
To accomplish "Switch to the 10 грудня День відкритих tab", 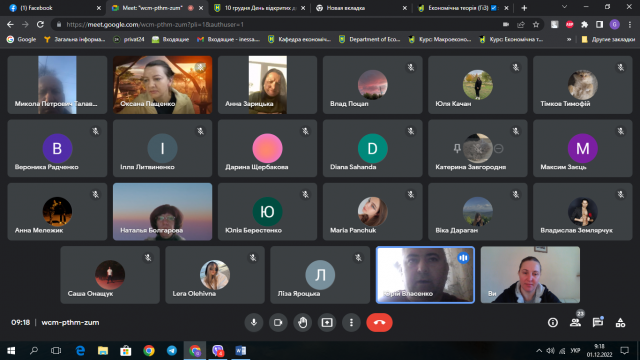I will coord(260,8).
